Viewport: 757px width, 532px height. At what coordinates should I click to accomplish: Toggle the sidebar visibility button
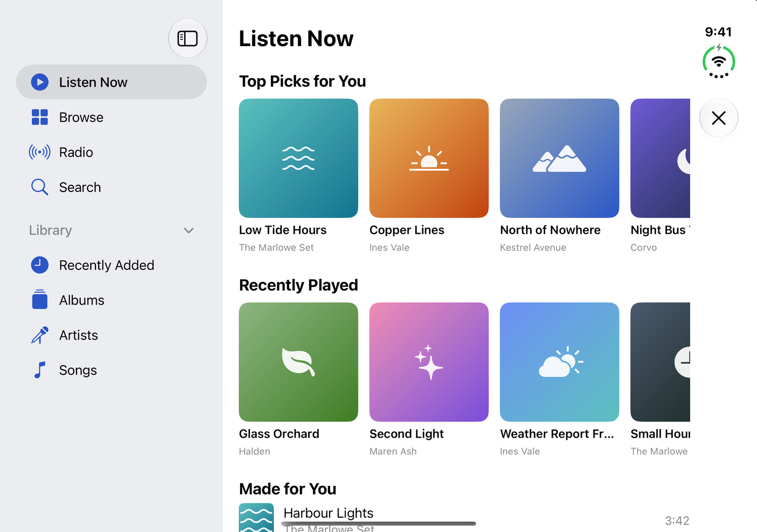pyautogui.click(x=187, y=38)
